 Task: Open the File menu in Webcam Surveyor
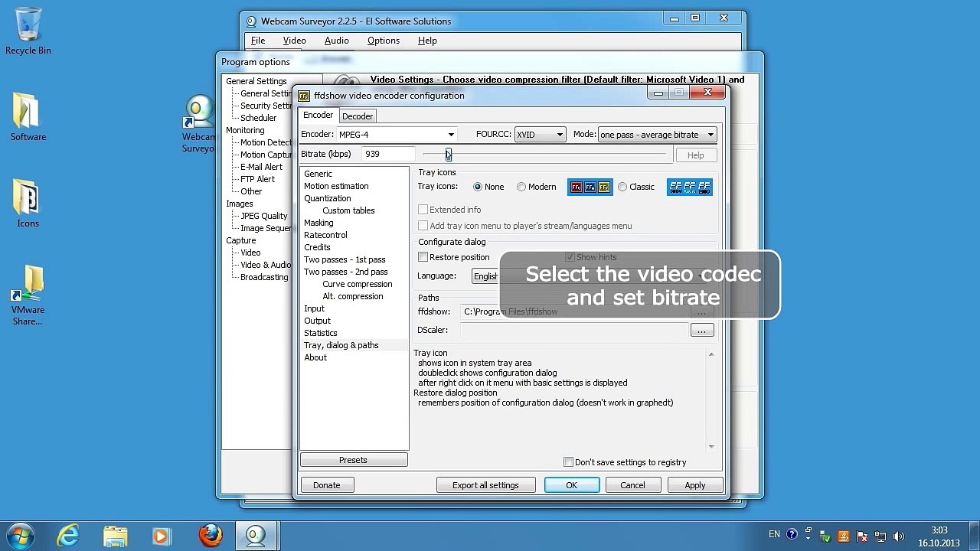(x=258, y=41)
